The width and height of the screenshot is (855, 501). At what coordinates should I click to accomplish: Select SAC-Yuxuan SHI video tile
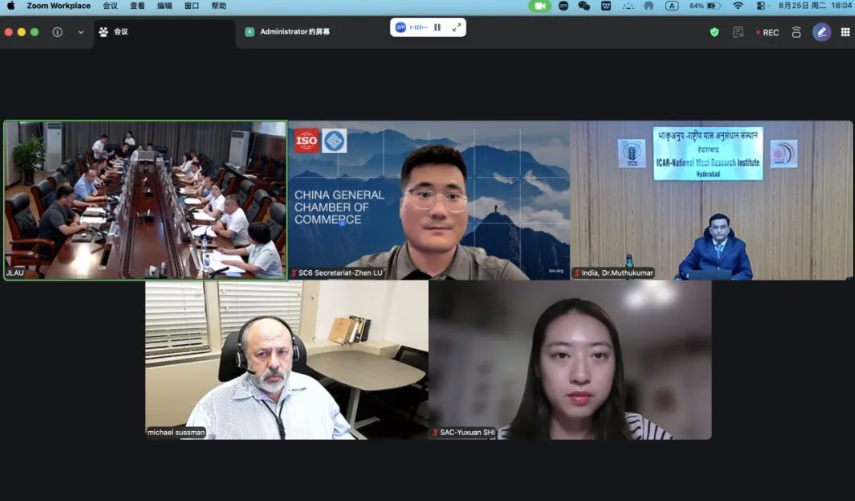point(570,360)
